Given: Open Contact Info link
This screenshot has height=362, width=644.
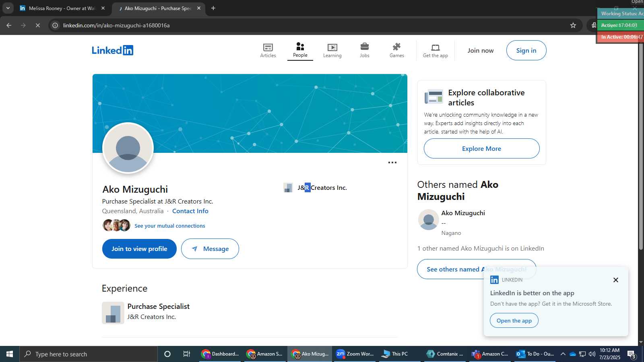Looking at the screenshot, I should (x=190, y=211).
